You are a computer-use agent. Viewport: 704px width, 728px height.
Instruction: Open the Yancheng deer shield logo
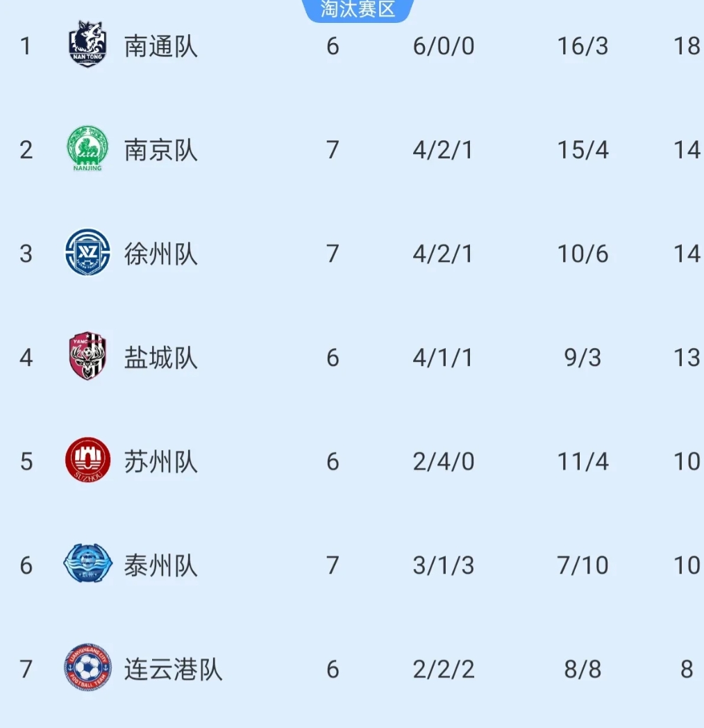87,356
